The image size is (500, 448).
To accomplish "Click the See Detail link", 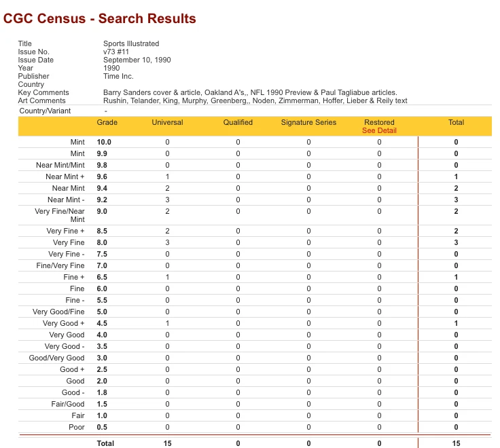I will [379, 130].
